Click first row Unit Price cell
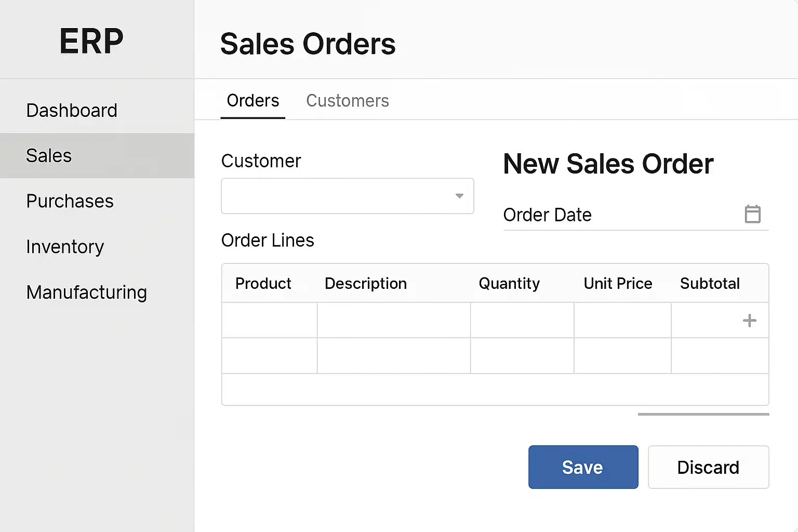This screenshot has width=798, height=532. (x=622, y=321)
